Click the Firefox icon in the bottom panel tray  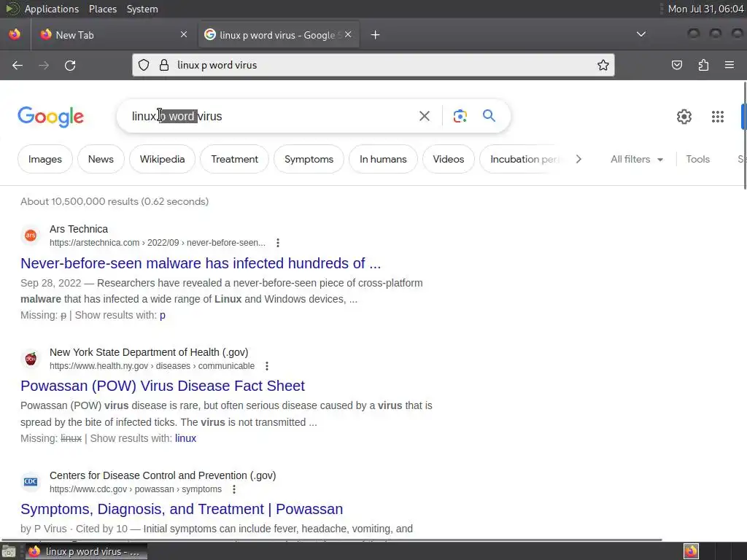(x=691, y=551)
